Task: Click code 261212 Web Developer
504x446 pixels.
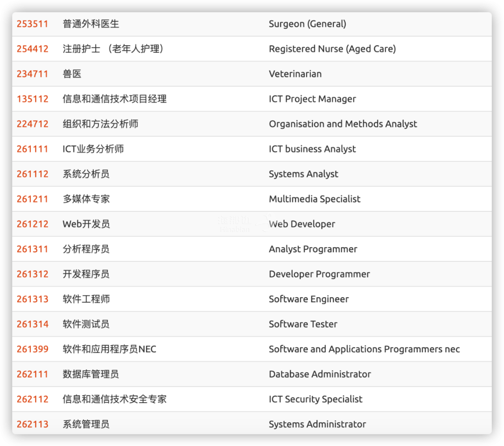Action: pos(33,224)
